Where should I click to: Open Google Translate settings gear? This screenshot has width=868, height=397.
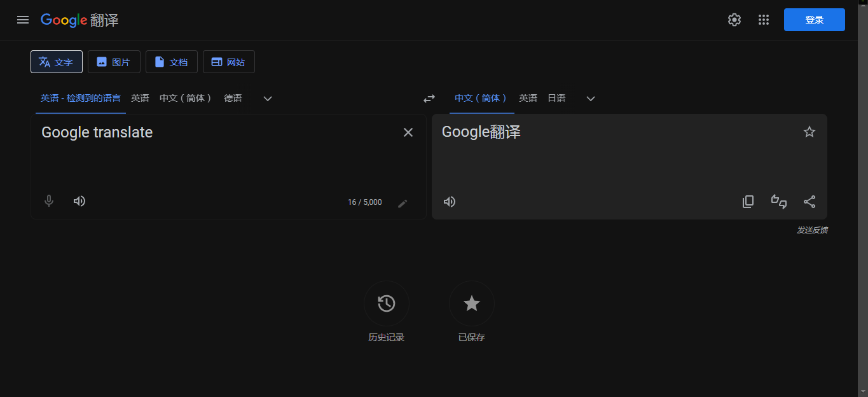coord(734,20)
